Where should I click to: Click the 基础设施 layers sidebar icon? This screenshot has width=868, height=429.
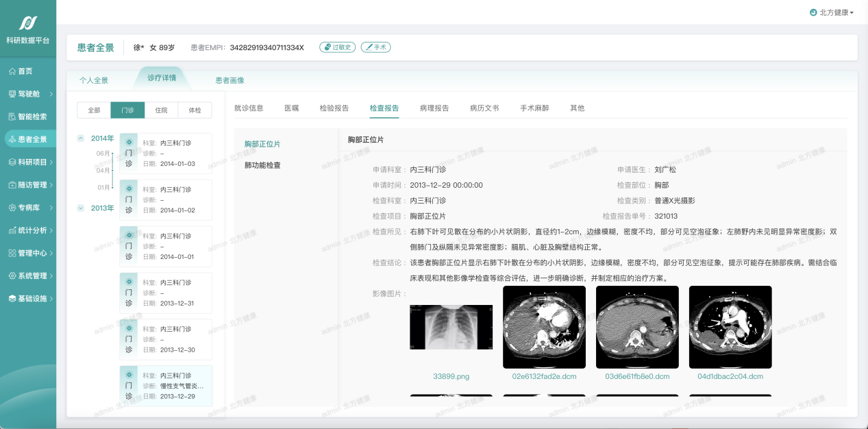(12, 298)
